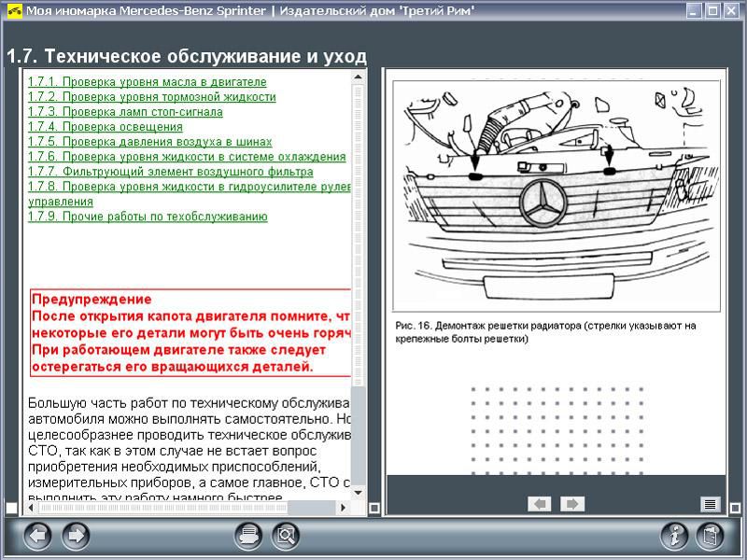Click the forward navigation arrow in bottom toolbar
This screenshot has height=560, width=747.
pos(76,536)
